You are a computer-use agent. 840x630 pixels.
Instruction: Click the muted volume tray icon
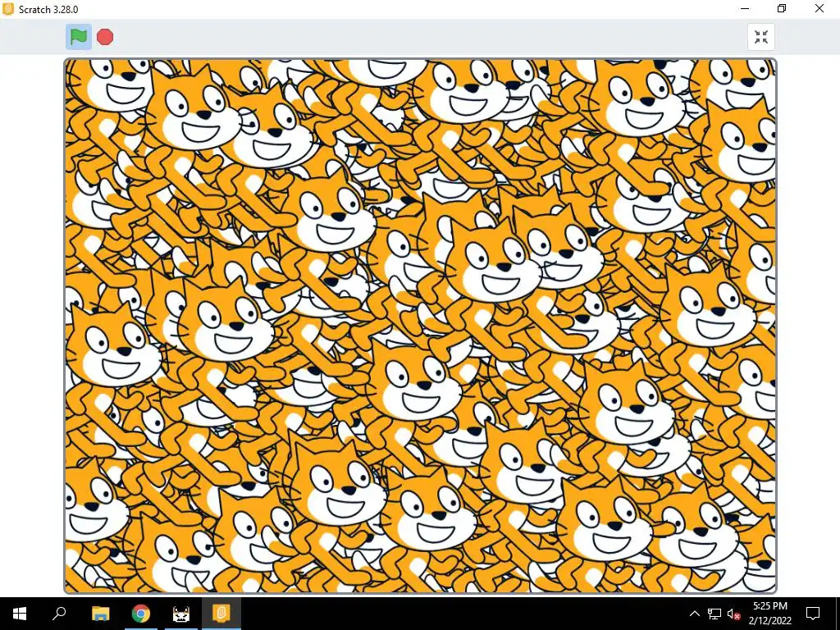click(734, 614)
